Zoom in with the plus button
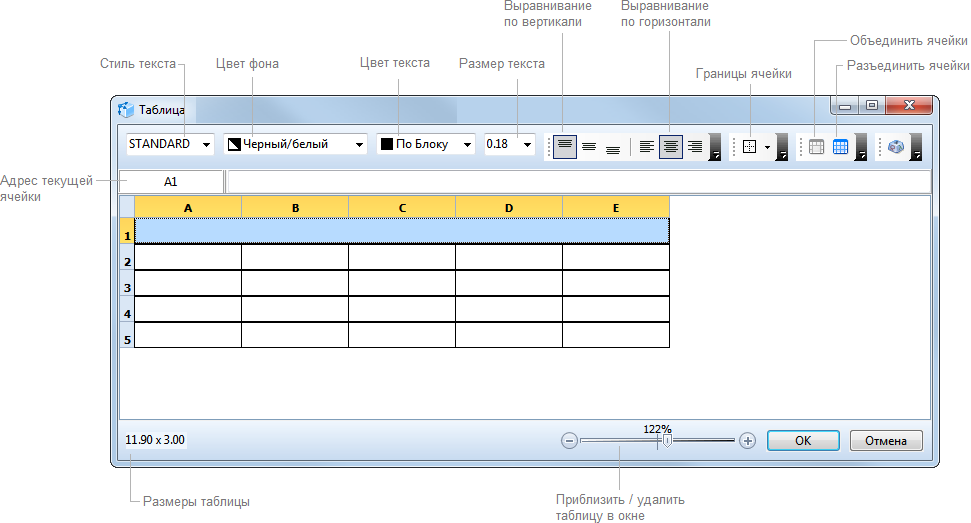Screen dimensions: 971x523 pyautogui.click(x=747, y=441)
